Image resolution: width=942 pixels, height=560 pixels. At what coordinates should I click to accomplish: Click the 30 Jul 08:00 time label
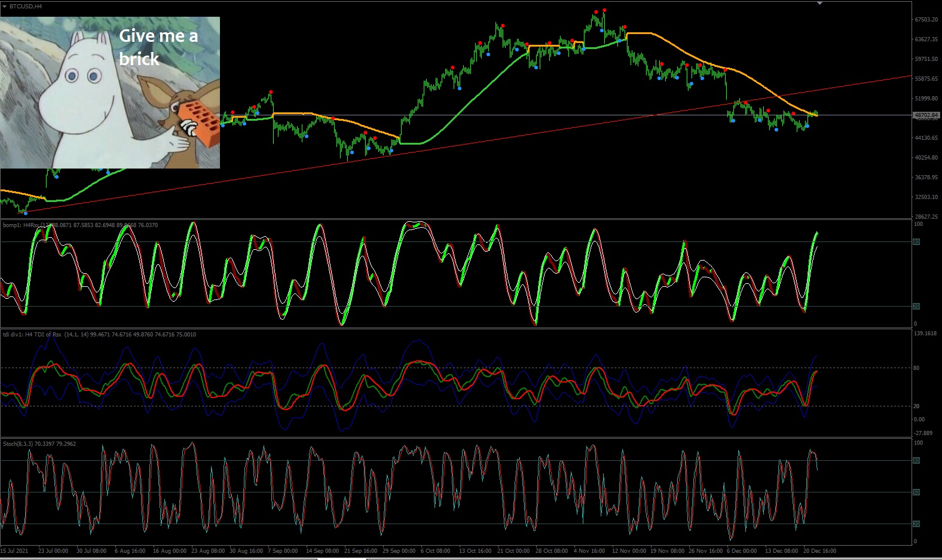(x=91, y=551)
